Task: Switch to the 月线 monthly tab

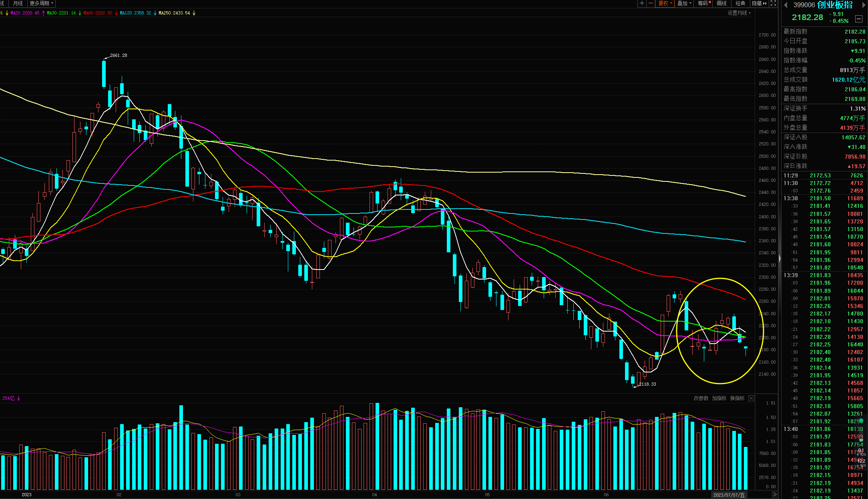Action: (x=18, y=3)
